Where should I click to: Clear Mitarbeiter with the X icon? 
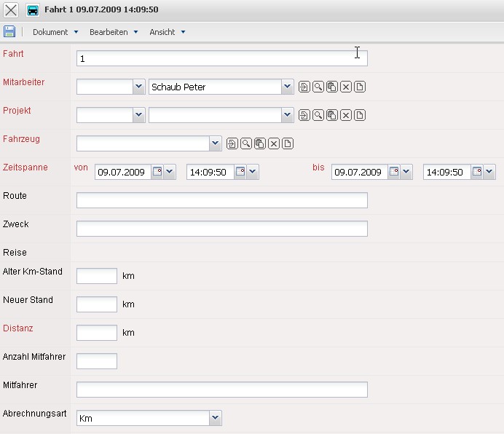click(x=346, y=87)
